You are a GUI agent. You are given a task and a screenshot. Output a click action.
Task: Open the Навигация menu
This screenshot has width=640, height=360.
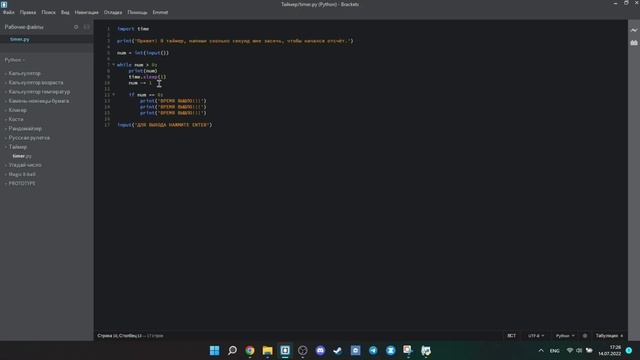(x=87, y=12)
